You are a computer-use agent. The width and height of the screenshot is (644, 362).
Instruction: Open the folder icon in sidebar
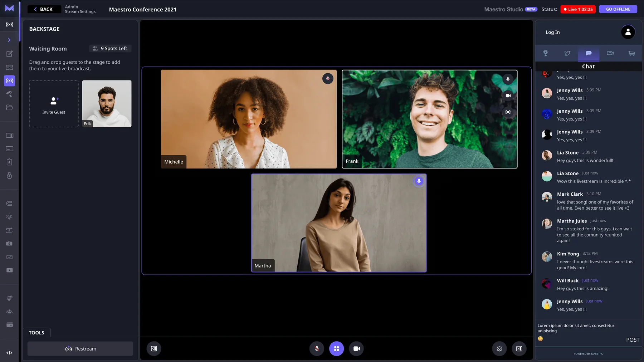(9, 107)
